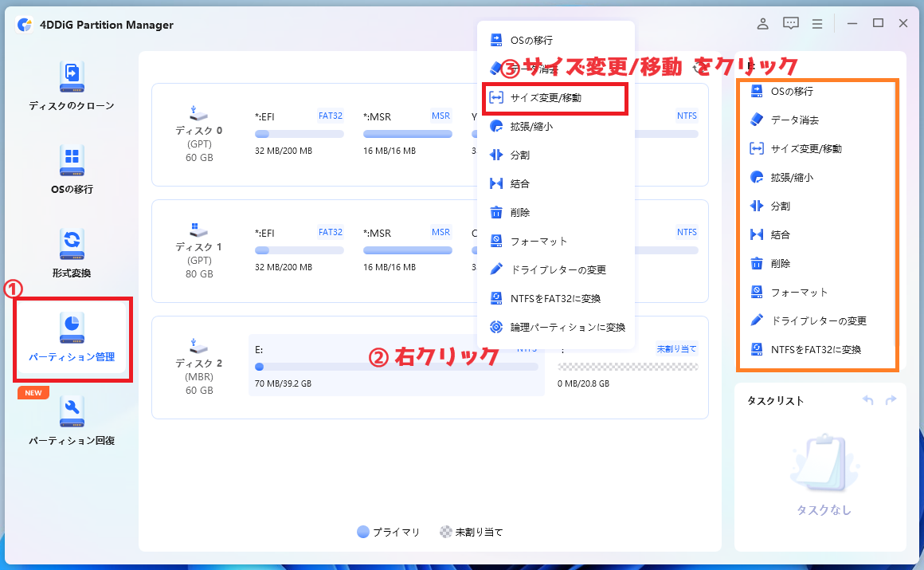Open the OSの移行 tool in left sidebar
The height and width of the screenshot is (570, 924).
[72, 169]
